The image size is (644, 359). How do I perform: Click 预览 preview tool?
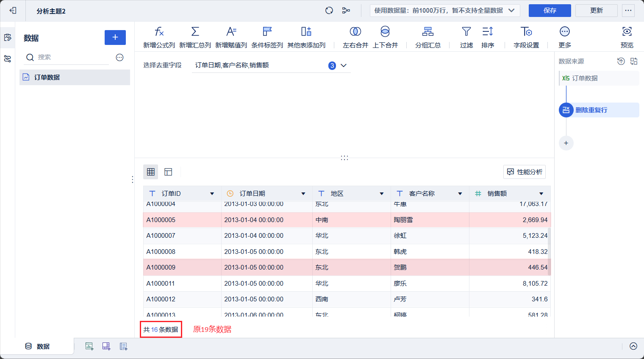(627, 37)
